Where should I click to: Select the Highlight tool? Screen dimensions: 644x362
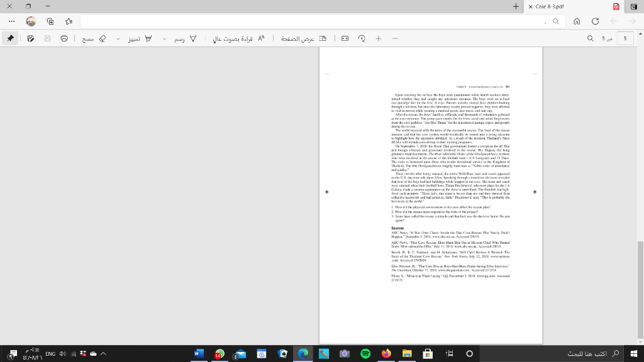[140, 38]
